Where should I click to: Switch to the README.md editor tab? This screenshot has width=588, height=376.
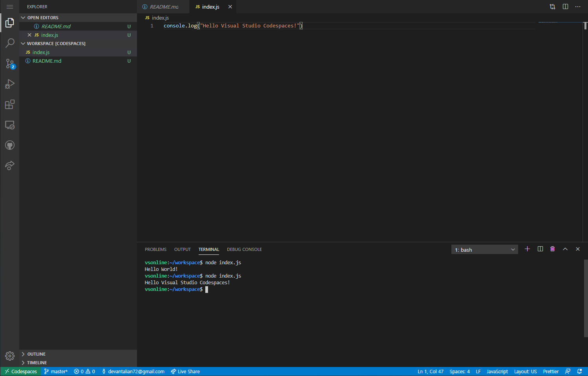point(163,7)
